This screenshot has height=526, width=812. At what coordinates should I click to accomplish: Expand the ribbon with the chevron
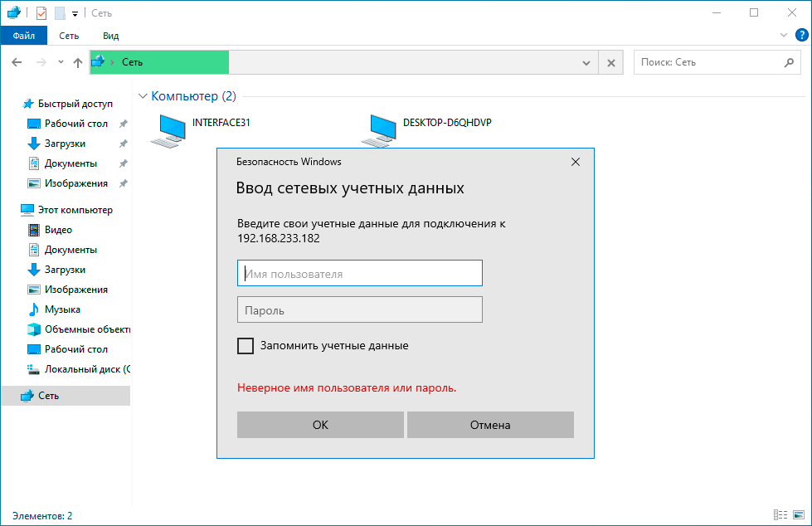[x=784, y=35]
